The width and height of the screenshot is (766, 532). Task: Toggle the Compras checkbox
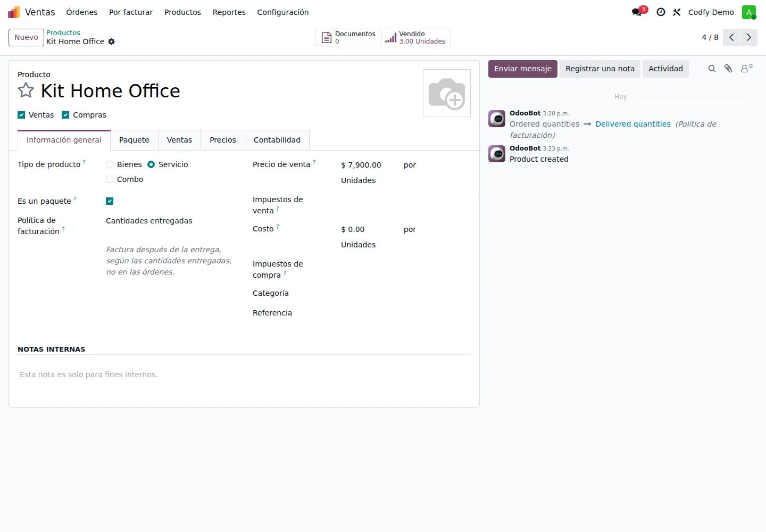pyautogui.click(x=65, y=115)
